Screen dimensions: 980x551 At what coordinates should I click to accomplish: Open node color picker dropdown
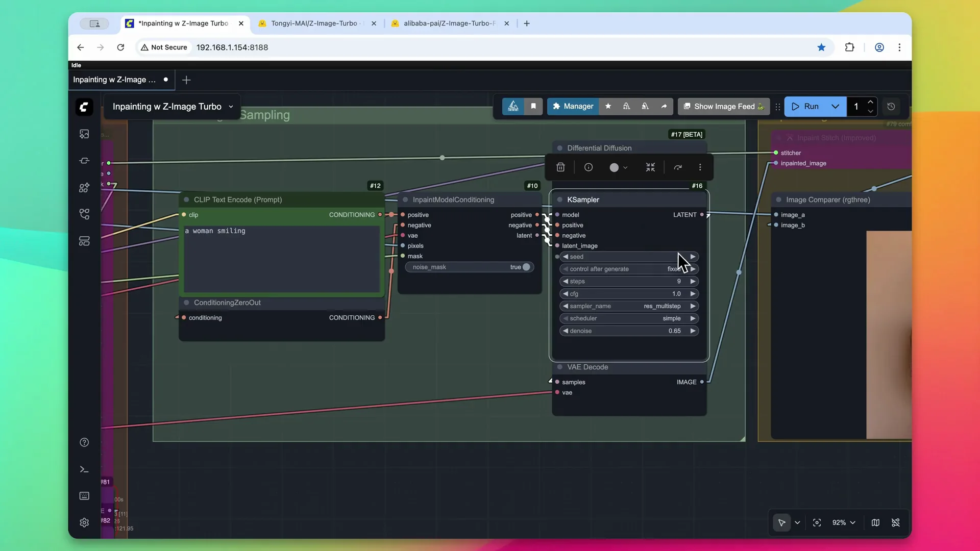(x=618, y=167)
